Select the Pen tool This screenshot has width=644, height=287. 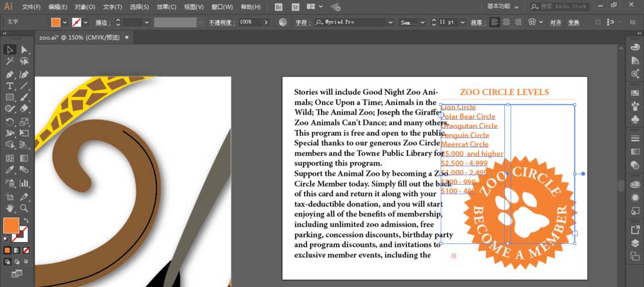coord(10,74)
